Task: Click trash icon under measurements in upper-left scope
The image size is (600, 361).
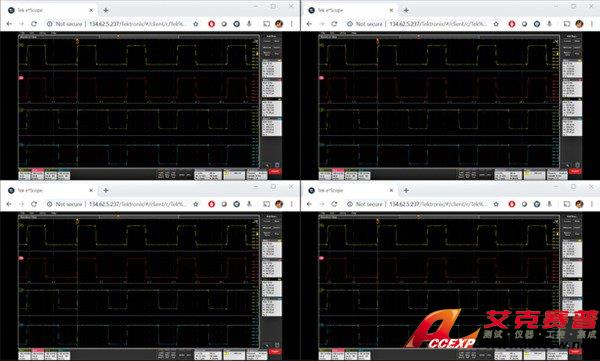Action: pos(277,165)
